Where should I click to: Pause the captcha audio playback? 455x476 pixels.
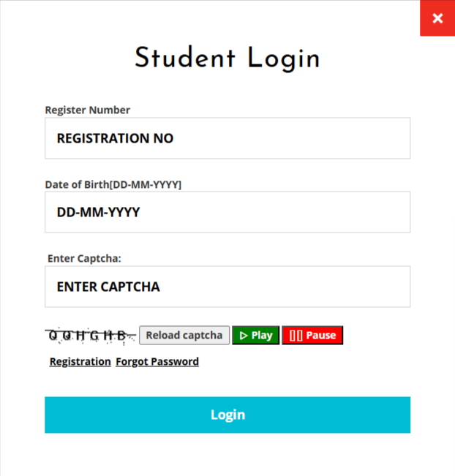[x=312, y=336]
